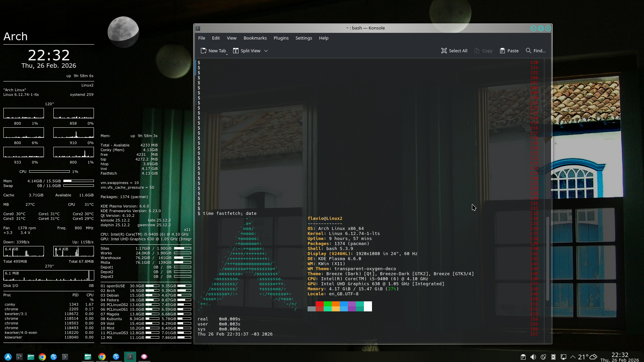Open the Plugins menu

click(281, 38)
